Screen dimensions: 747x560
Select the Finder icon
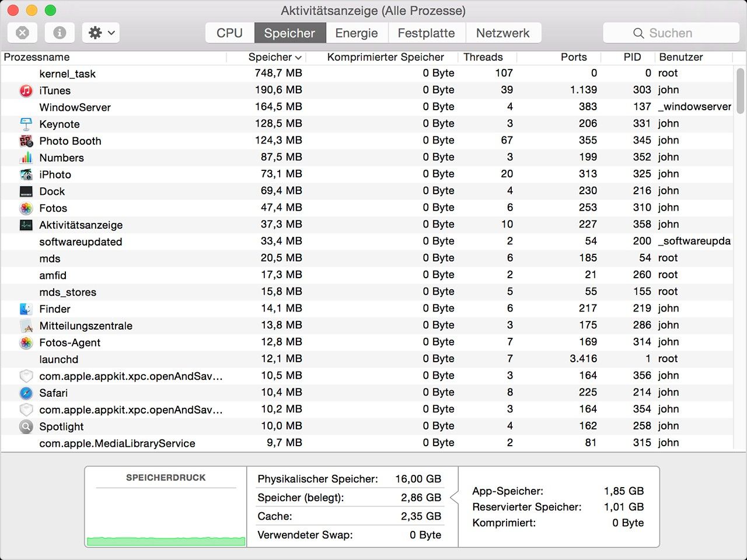(x=26, y=309)
